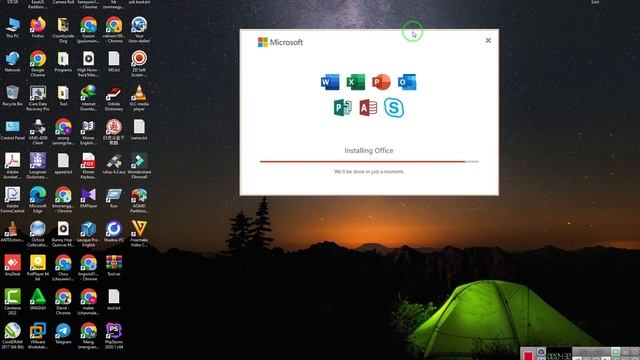This screenshot has width=640, height=360.
Task: Select the CorelDRAW 2017 shortcut
Action: click(x=13, y=336)
